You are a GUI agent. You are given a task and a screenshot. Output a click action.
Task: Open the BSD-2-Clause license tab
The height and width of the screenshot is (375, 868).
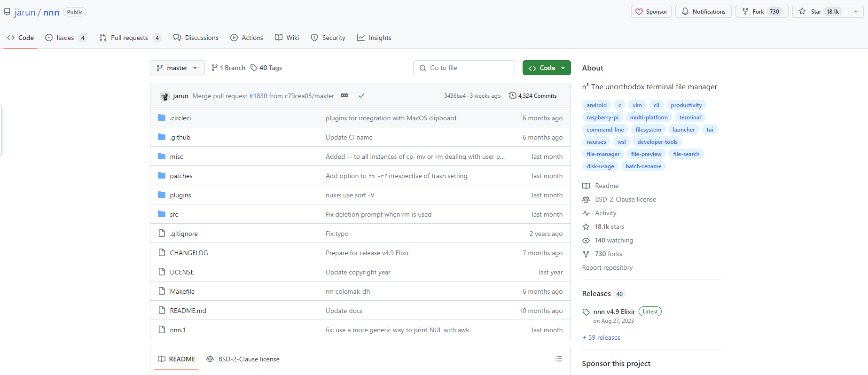(243, 359)
